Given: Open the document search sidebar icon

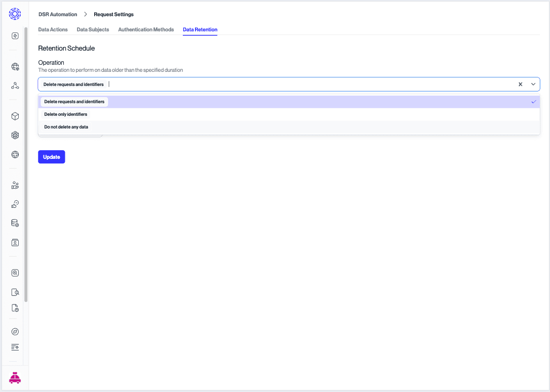Looking at the screenshot, I should point(15,292).
